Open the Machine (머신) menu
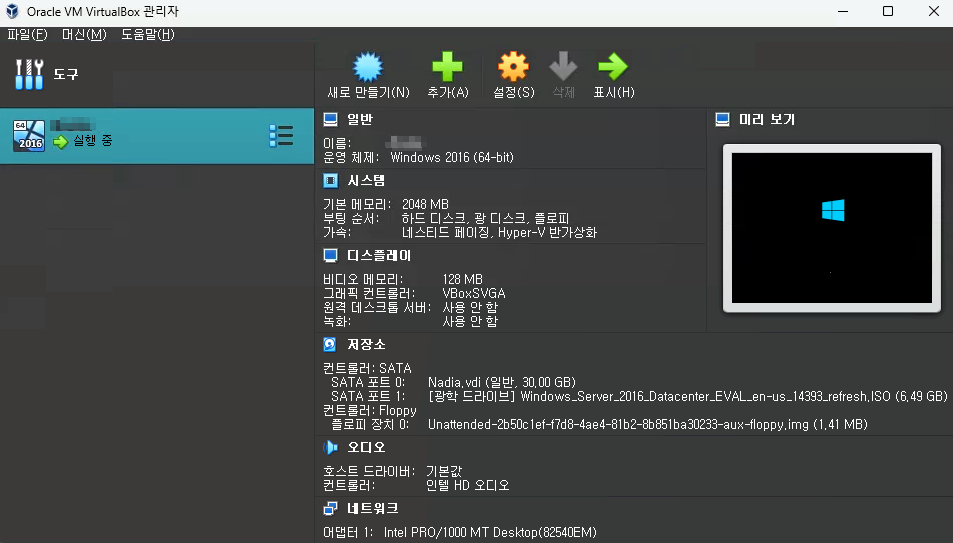The image size is (953, 543). click(84, 35)
